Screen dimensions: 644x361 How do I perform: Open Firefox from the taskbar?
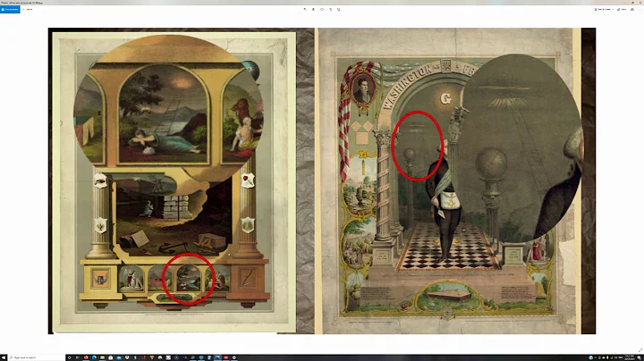pos(86,357)
